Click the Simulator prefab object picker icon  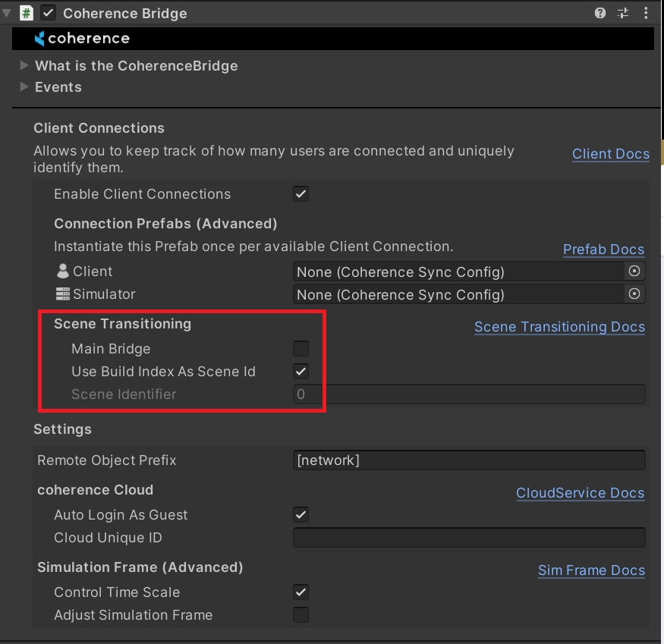tap(635, 294)
